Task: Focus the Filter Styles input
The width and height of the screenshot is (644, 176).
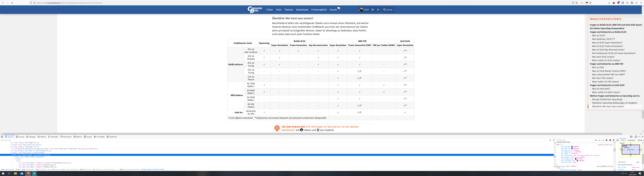Action: 575,140
